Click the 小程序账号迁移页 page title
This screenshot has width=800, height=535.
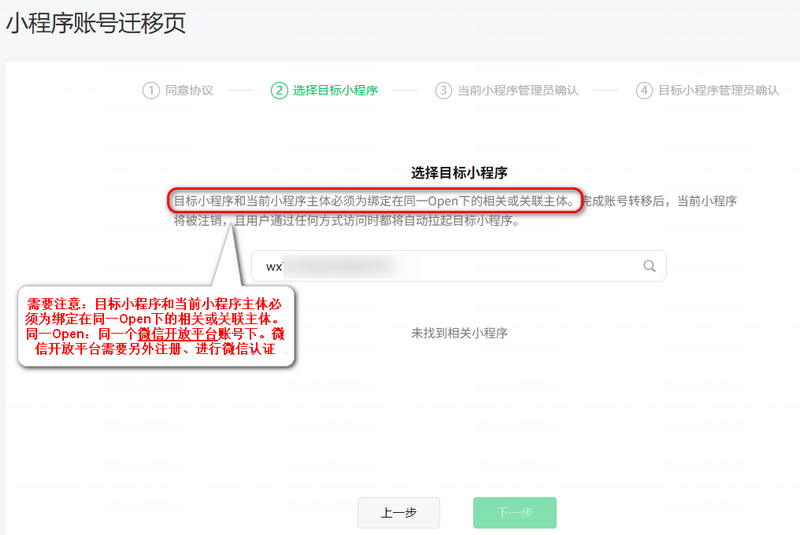(96, 25)
